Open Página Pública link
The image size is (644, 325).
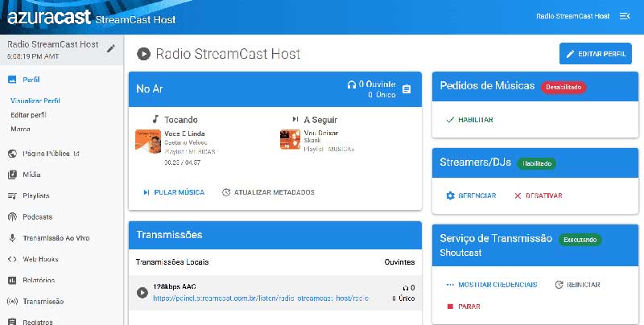pyautogui.click(x=46, y=154)
